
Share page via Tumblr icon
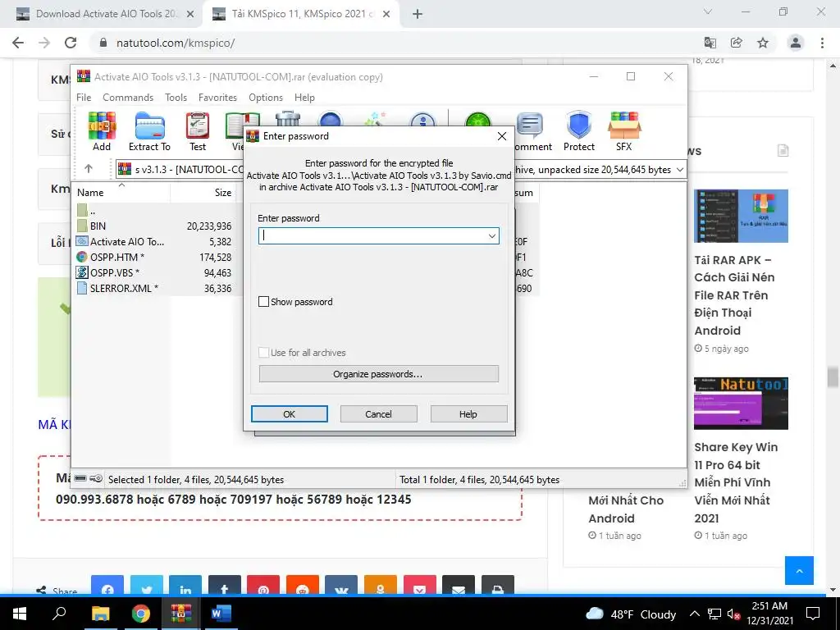225,586
